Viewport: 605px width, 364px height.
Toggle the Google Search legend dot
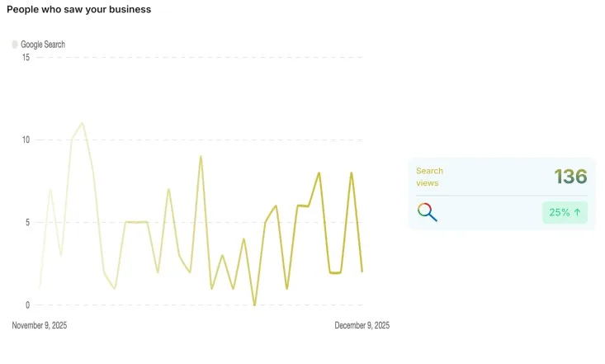[15, 45]
